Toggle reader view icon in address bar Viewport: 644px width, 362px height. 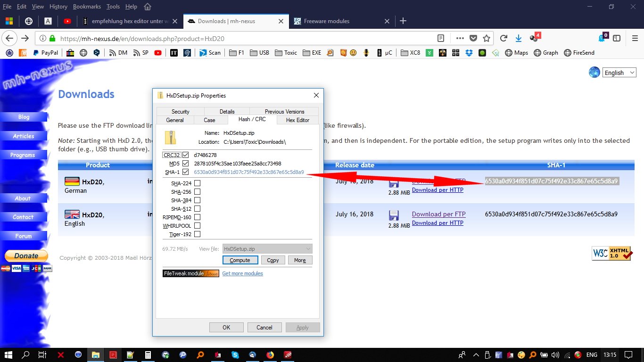[x=441, y=38]
